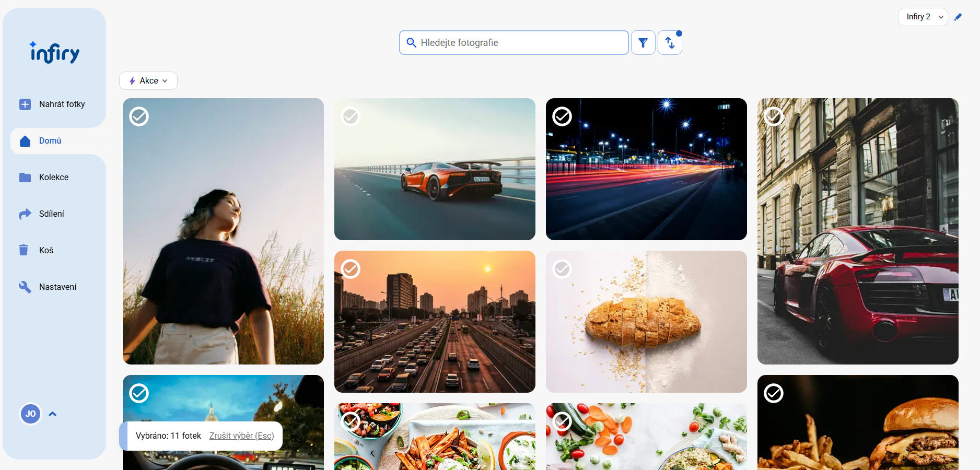This screenshot has width=980, height=470.
Task: Click the infiry logo
Action: (x=55, y=52)
